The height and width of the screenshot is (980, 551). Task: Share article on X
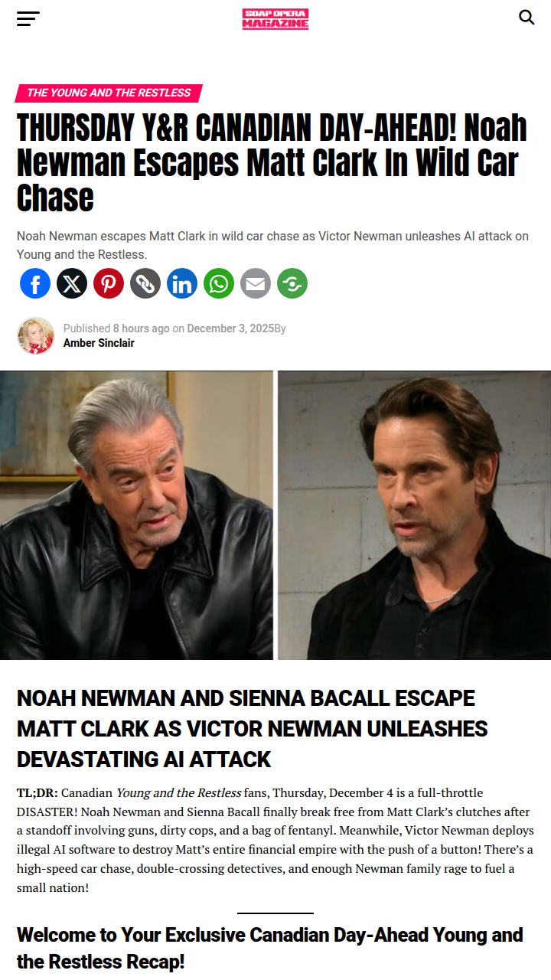pos(72,283)
